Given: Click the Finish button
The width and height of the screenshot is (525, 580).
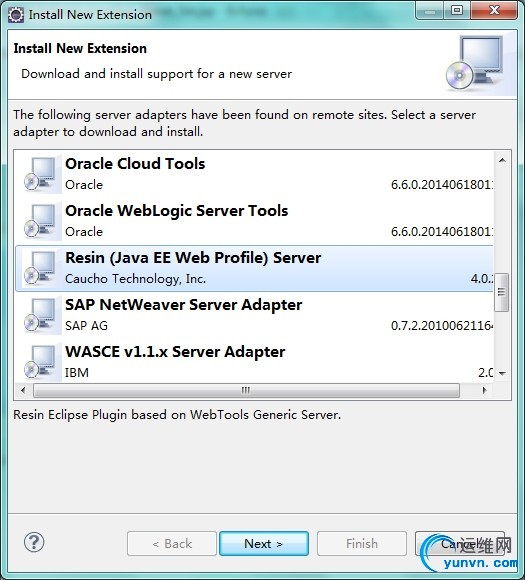Looking at the screenshot, I should coord(362,544).
